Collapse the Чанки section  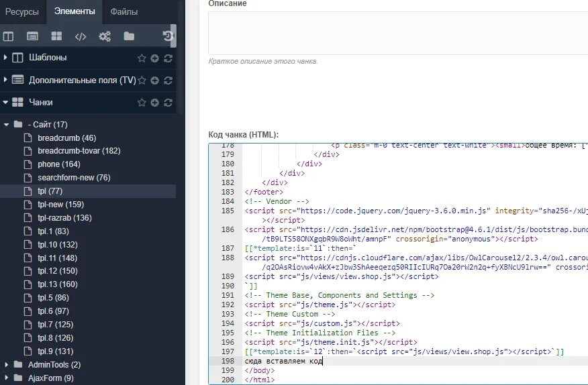(x=5, y=102)
